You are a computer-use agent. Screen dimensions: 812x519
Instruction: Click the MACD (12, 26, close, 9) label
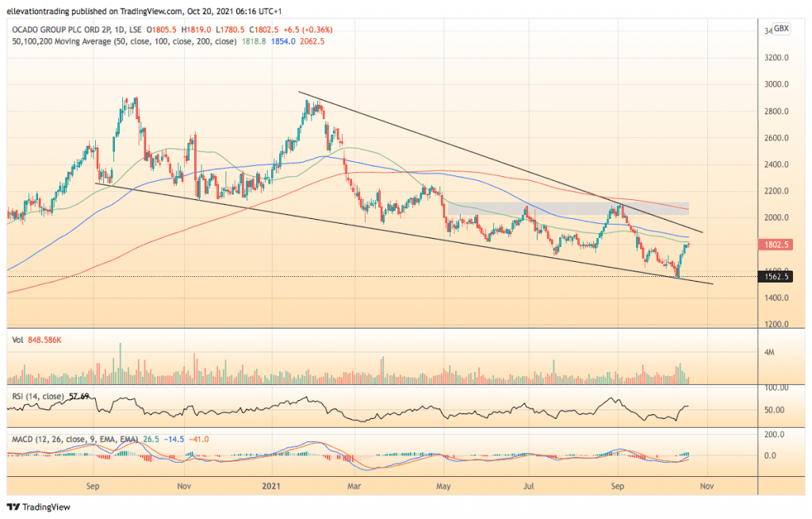(75, 440)
